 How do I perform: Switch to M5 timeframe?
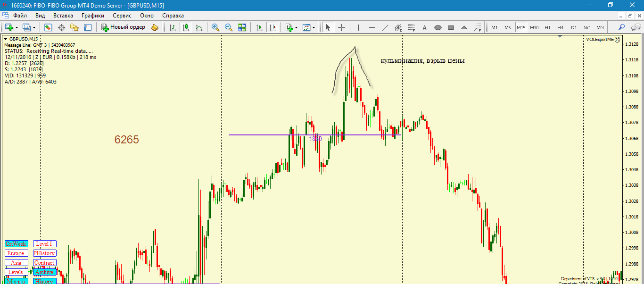pos(508,27)
